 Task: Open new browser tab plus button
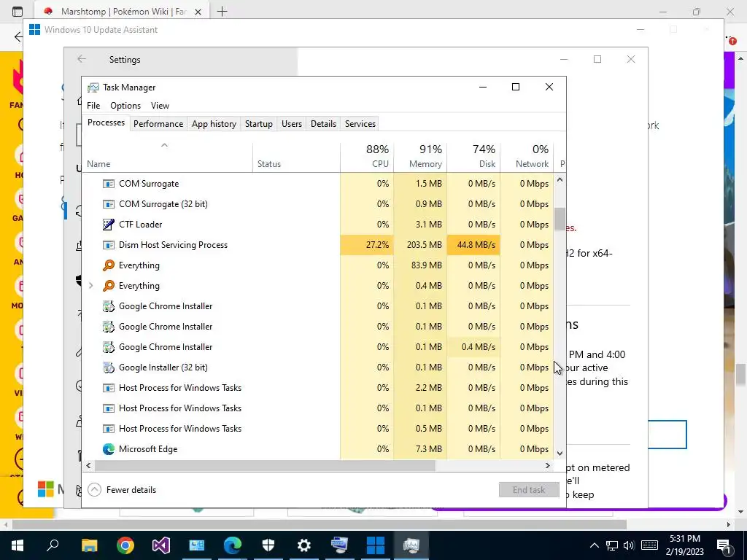point(222,12)
